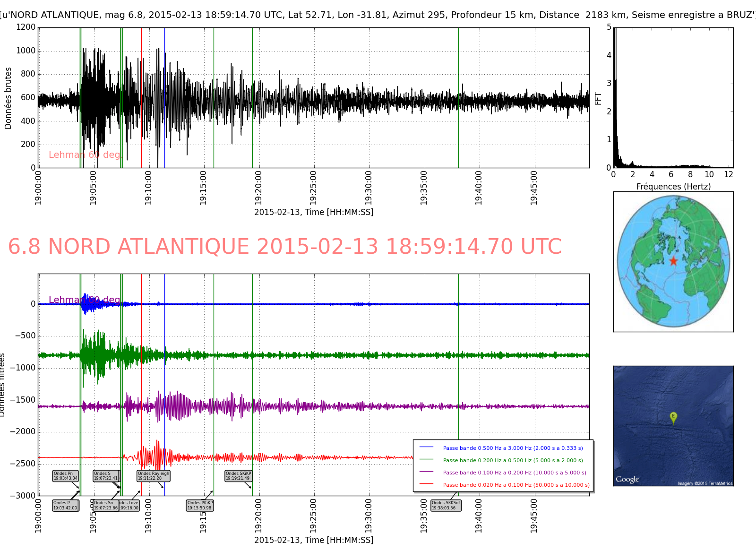Click the Ondes Sn arrival label
The width and height of the screenshot is (756, 551).
106,506
